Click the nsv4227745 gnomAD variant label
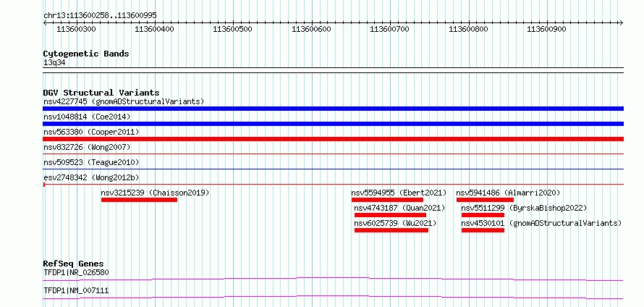The width and height of the screenshot is (644, 307). coord(124,101)
